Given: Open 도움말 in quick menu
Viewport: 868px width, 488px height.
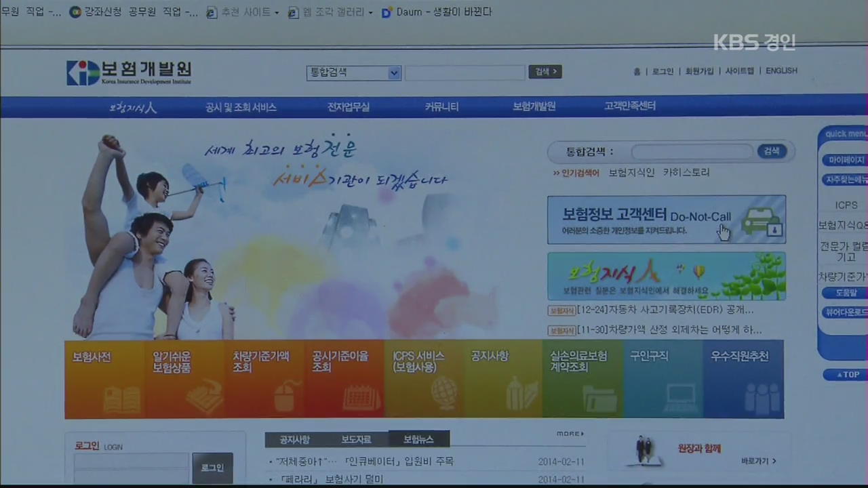Looking at the screenshot, I should click(846, 293).
